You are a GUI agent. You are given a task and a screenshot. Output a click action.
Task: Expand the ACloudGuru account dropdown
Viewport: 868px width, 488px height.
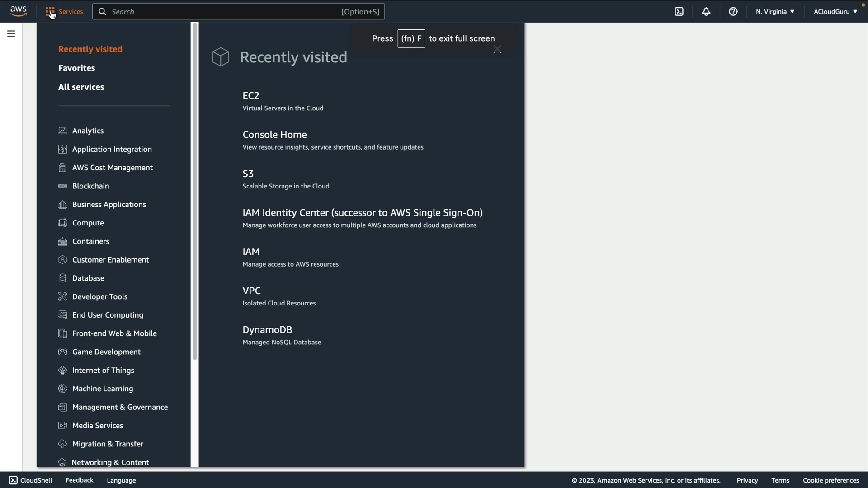click(835, 12)
